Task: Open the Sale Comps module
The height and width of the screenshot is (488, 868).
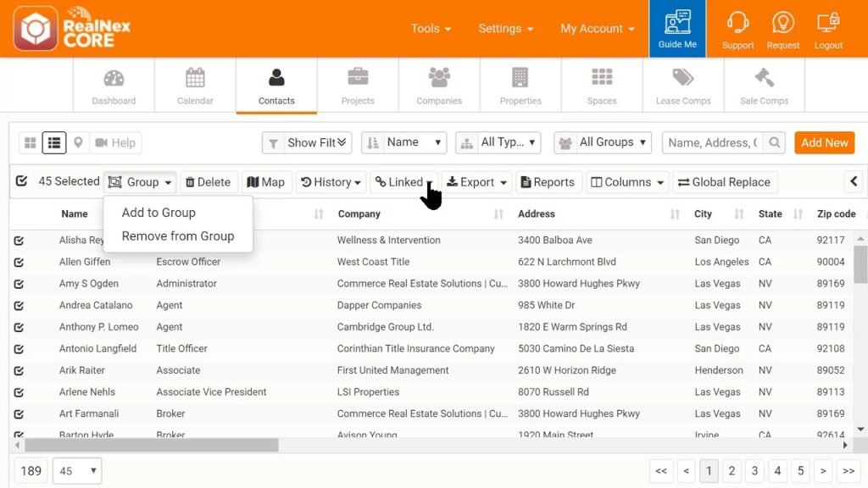Action: point(764,86)
